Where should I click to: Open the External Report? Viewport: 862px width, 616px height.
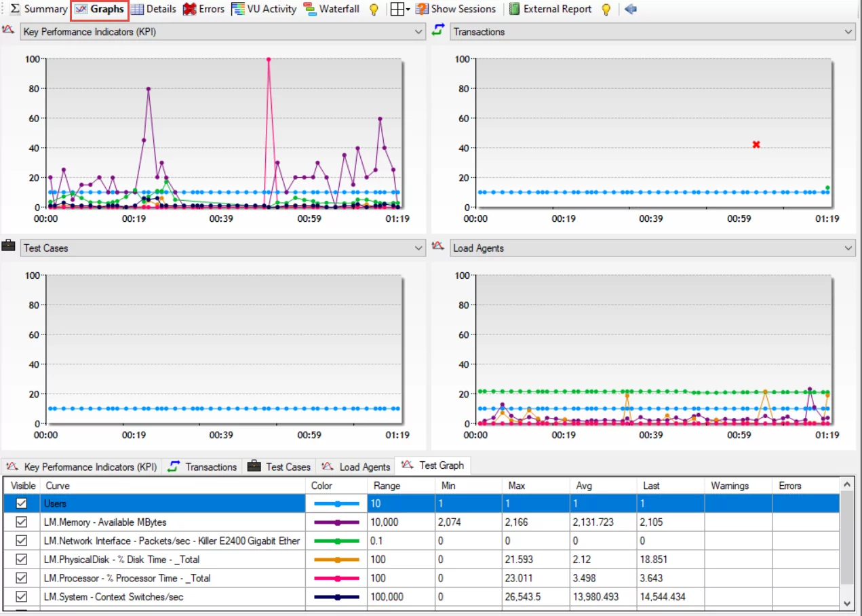(x=550, y=9)
